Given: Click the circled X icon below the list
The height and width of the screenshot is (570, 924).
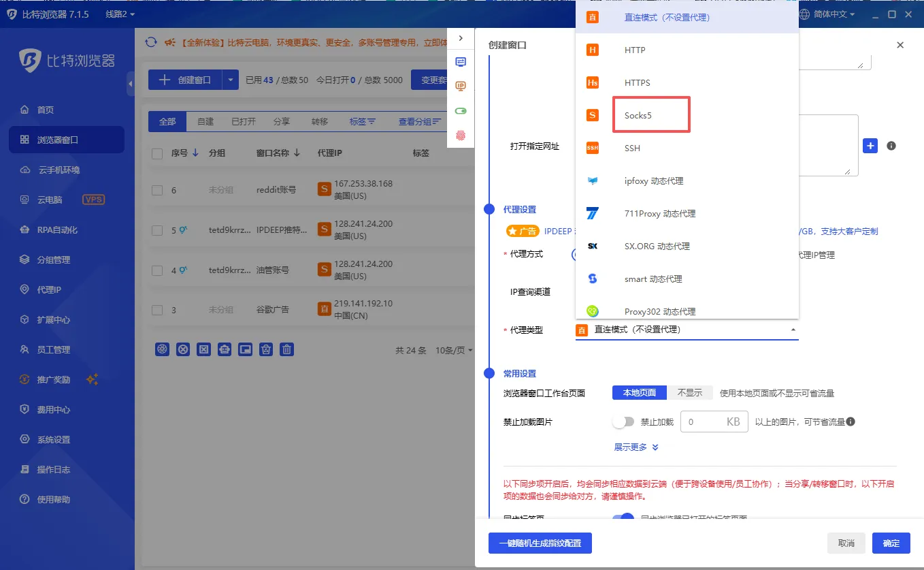Looking at the screenshot, I should pyautogui.click(x=183, y=349).
